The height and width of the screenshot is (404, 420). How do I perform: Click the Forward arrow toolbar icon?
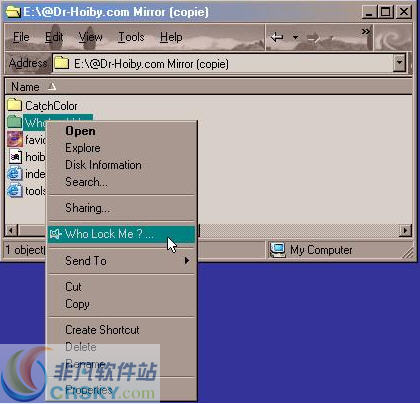[x=313, y=38]
